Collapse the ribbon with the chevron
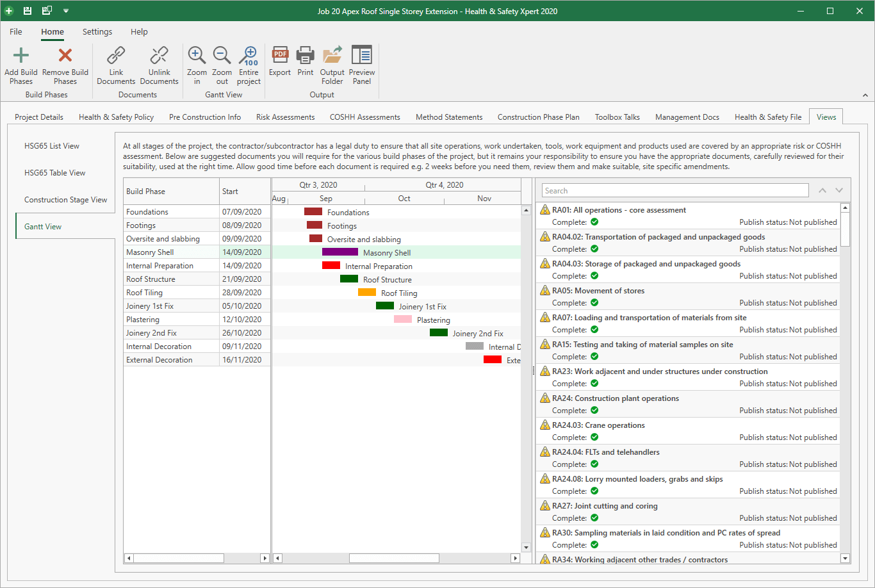The width and height of the screenshot is (875, 588). tap(865, 95)
